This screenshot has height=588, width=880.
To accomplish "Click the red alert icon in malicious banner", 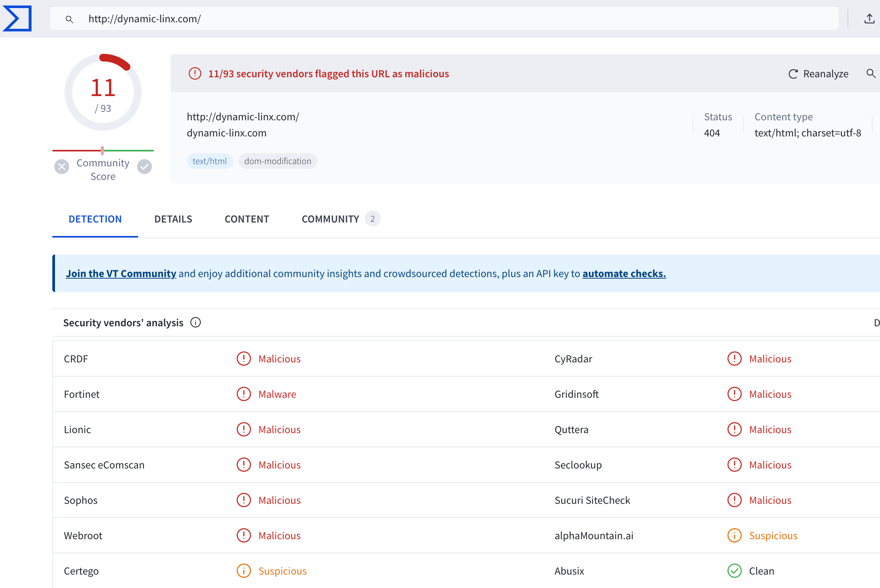I will [x=195, y=73].
